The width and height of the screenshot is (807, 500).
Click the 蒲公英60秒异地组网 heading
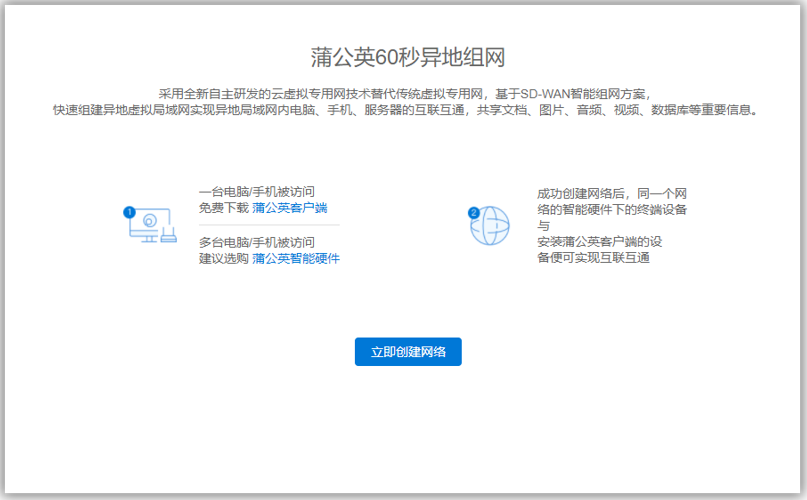point(408,57)
